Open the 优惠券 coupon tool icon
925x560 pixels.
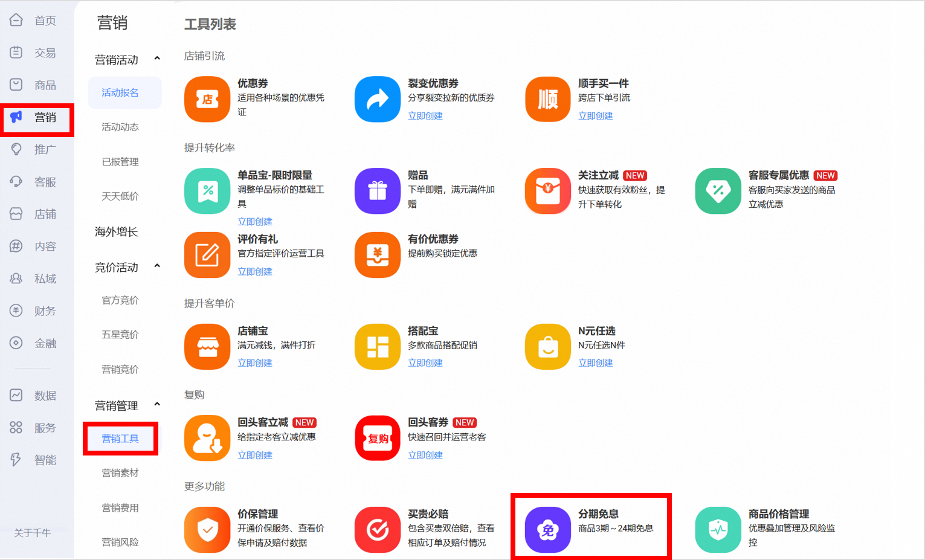pos(207,99)
